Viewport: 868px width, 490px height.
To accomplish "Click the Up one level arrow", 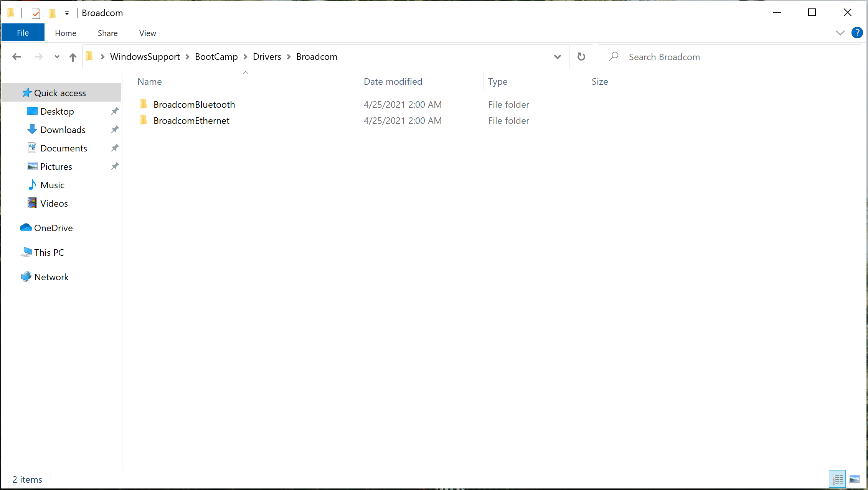I will [73, 57].
